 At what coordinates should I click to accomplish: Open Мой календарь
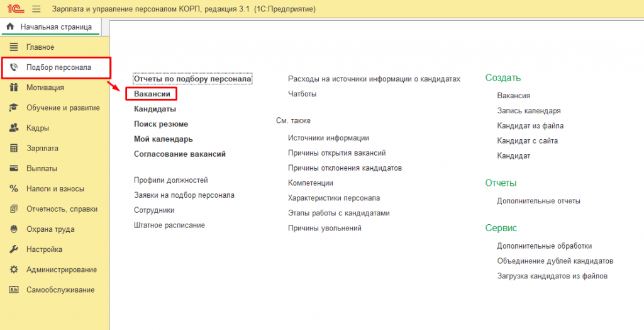(x=163, y=139)
